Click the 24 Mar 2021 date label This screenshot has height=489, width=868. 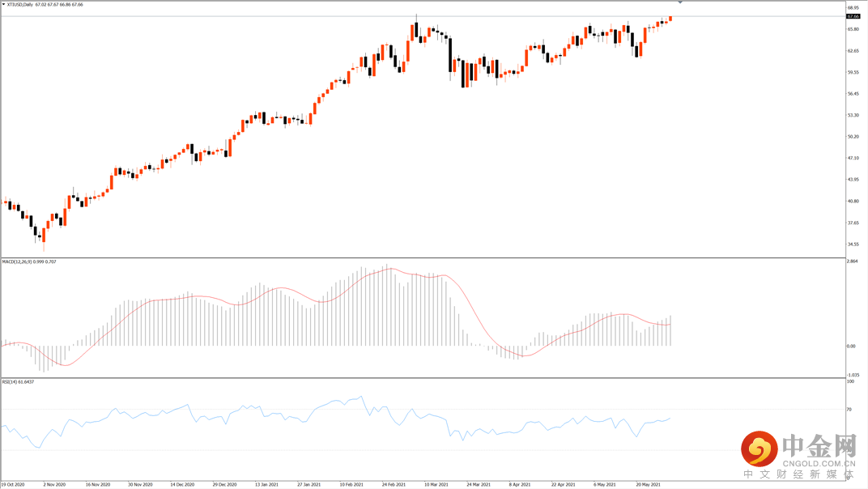(479, 485)
